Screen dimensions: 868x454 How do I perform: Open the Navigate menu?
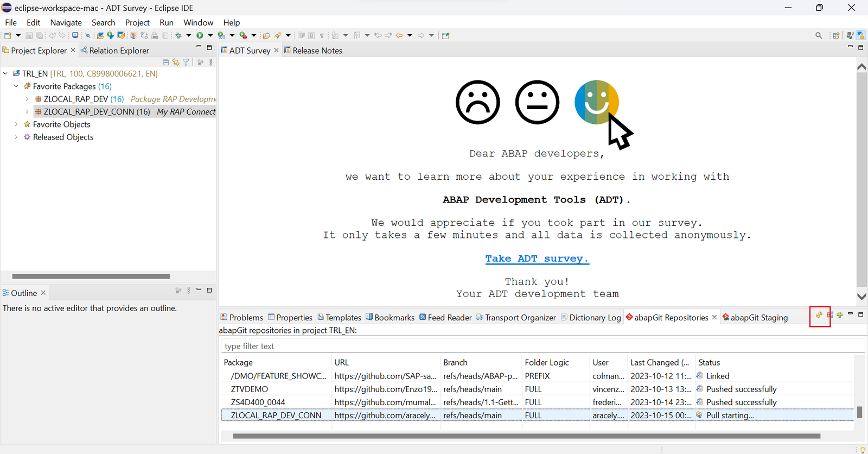click(x=66, y=22)
